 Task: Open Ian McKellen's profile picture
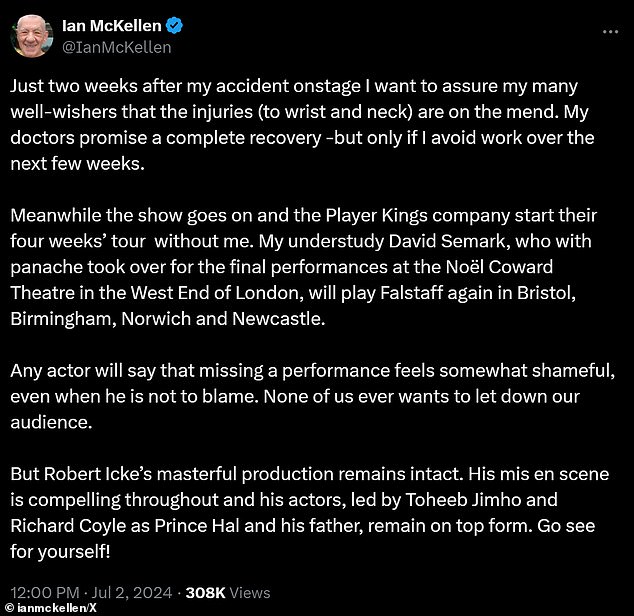[31, 36]
